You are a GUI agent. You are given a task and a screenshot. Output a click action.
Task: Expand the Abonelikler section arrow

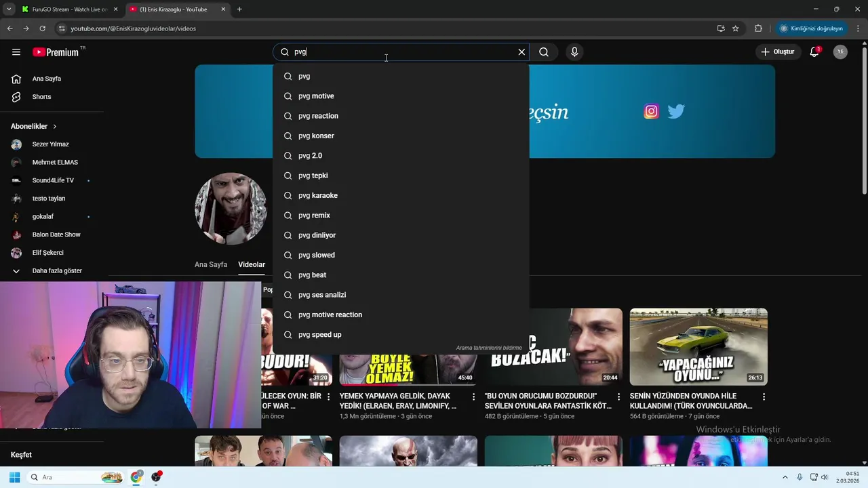coord(55,127)
